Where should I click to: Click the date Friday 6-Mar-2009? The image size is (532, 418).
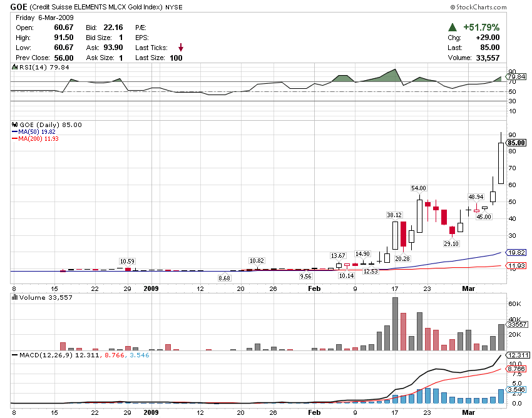pyautogui.click(x=44, y=18)
